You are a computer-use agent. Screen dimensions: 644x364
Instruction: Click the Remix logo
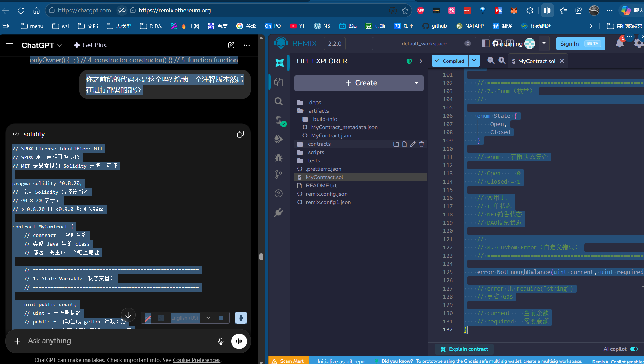pos(281,43)
